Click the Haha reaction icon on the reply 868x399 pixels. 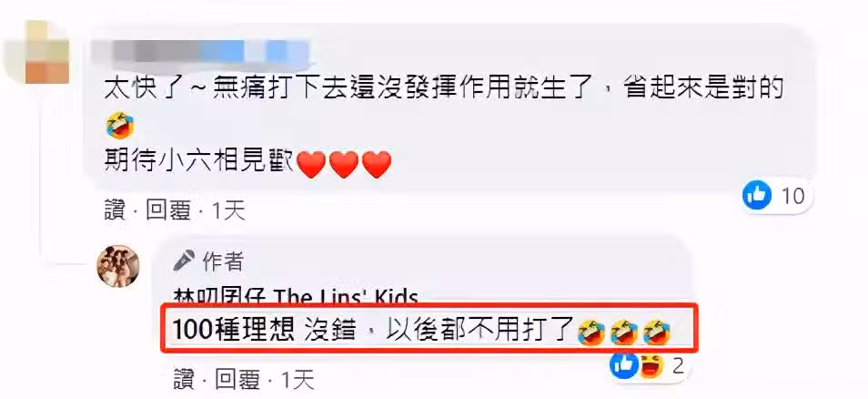pyautogui.click(x=652, y=366)
